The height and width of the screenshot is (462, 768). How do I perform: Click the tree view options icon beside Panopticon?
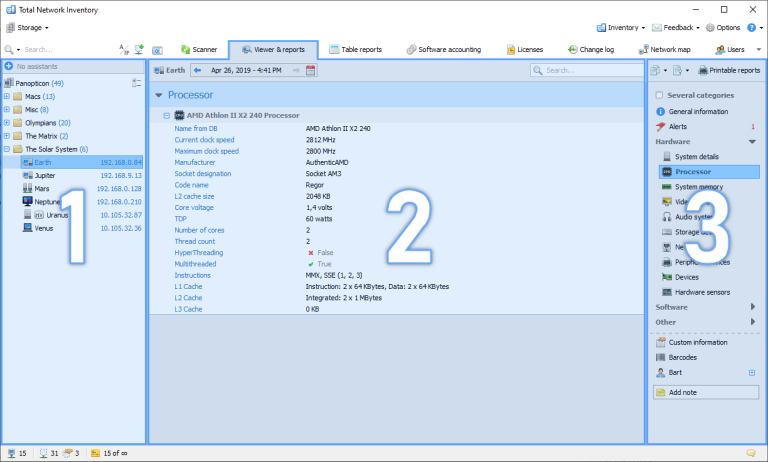pos(137,83)
